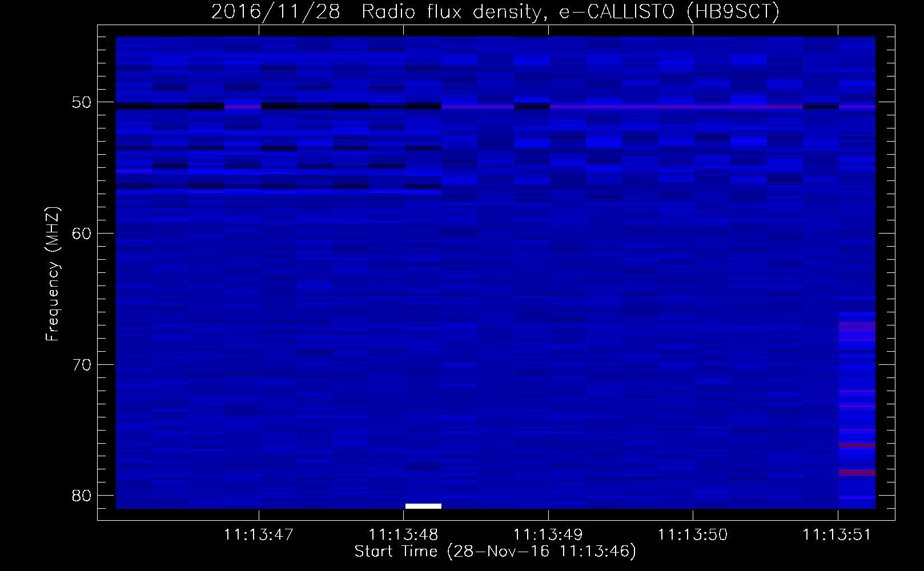
Task: Click the white marker bar at the spectrogram's bottom edge
Action: click(x=423, y=506)
